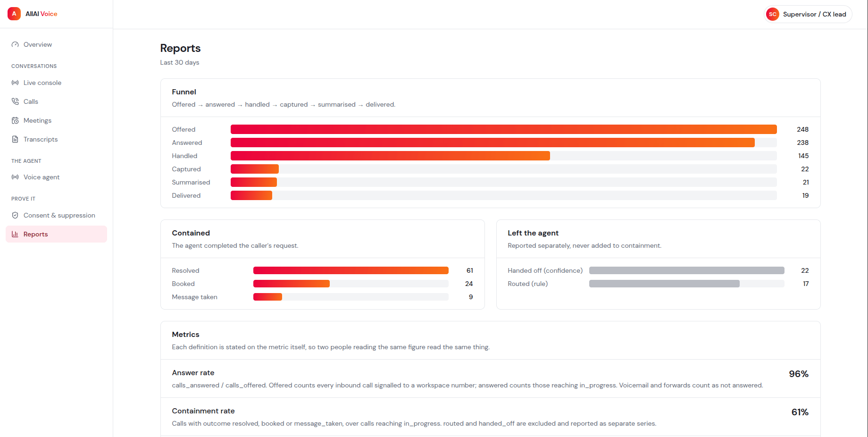Click the CONVERSATIONS sidebar section label

[x=34, y=66]
